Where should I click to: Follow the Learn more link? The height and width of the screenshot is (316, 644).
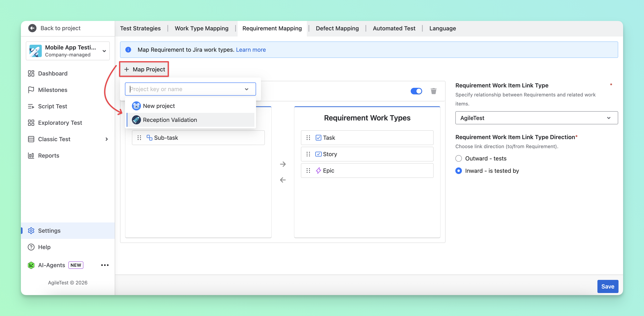point(251,50)
